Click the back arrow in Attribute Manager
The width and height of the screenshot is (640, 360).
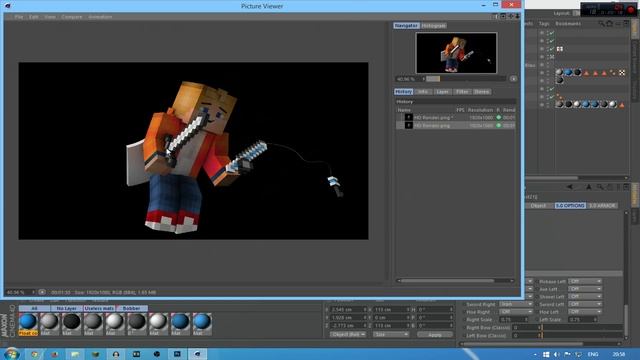569,187
